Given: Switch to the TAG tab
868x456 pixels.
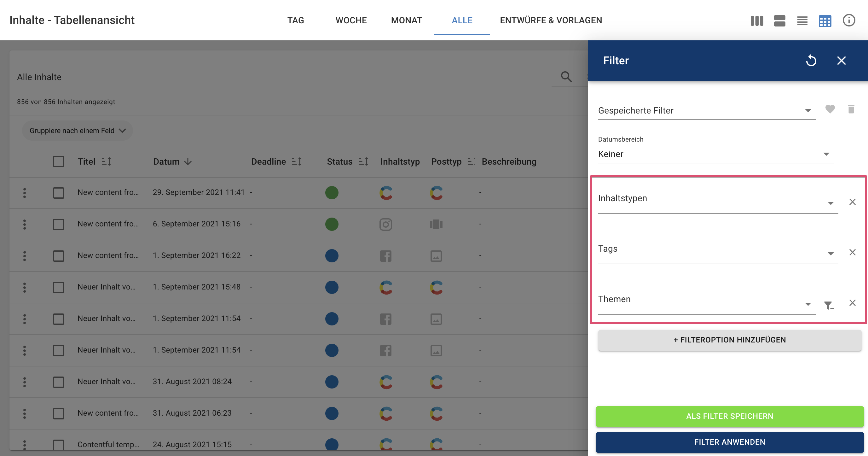Looking at the screenshot, I should tap(296, 20).
